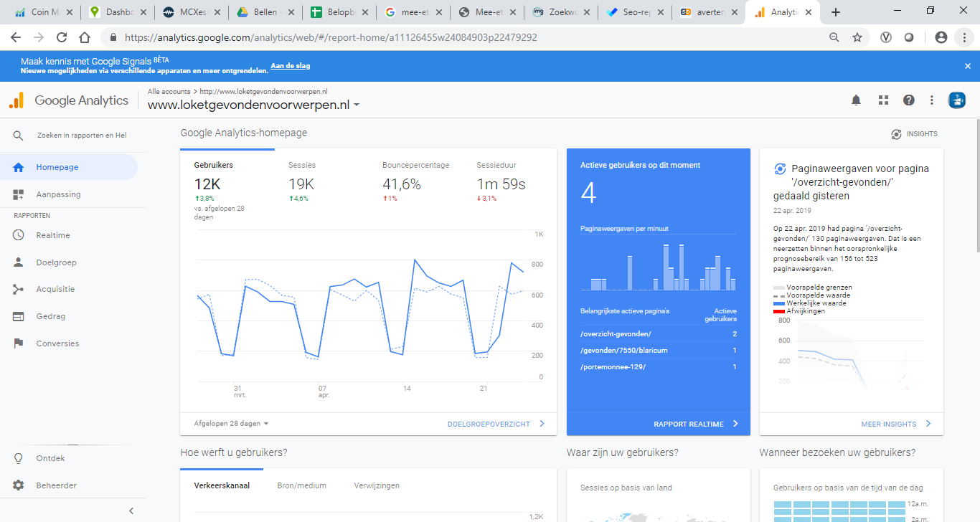Bookmark this page with the star icon
The width and height of the screenshot is (980, 522).
[x=857, y=37]
